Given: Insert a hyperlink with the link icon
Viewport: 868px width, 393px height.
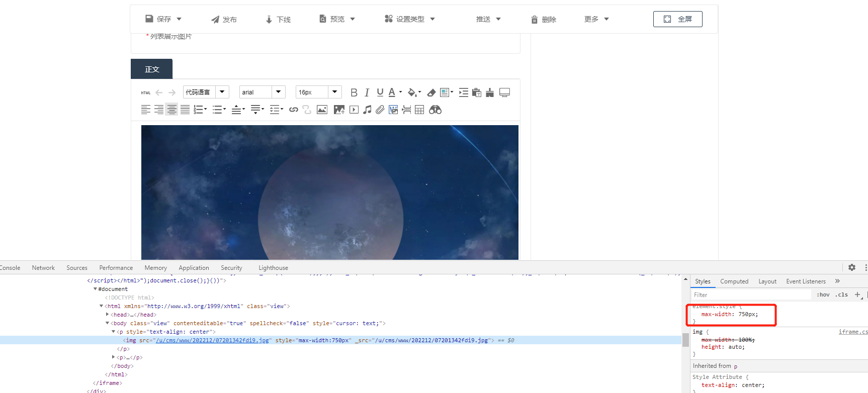Looking at the screenshot, I should click(294, 110).
